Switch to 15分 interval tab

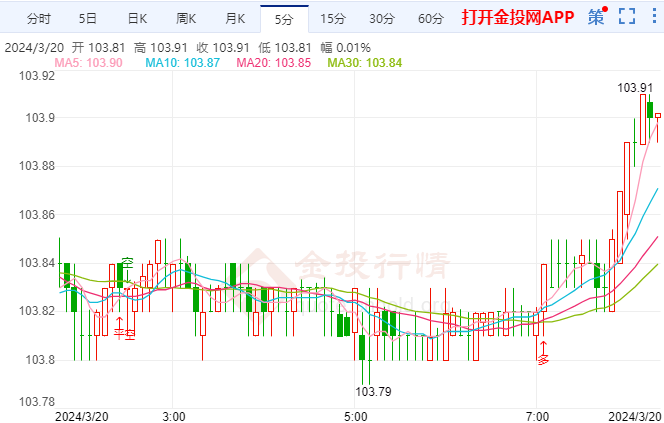(x=333, y=19)
